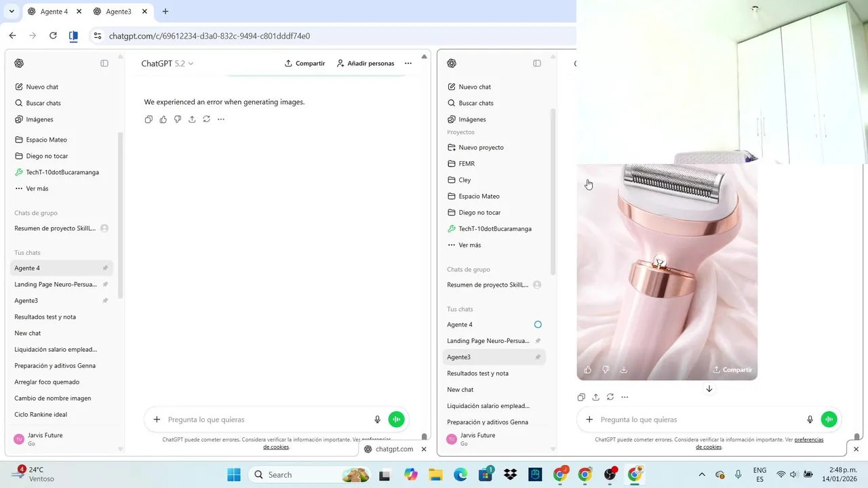The height and width of the screenshot is (488, 868).
Task: Toggle the split view toolbar icon
Action: [x=73, y=36]
